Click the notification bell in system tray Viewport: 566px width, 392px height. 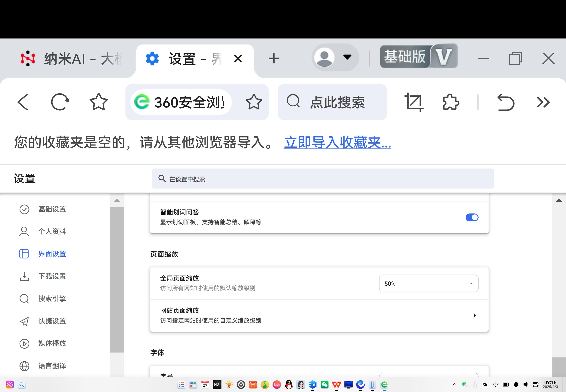(516, 385)
